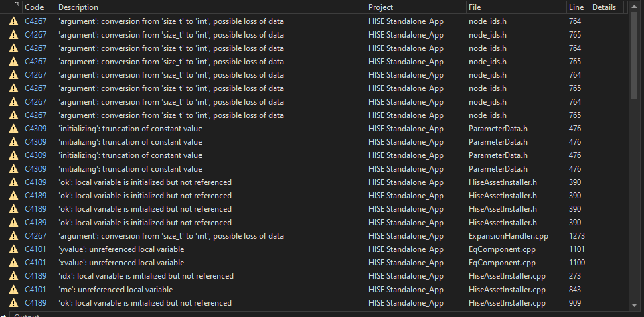644x317 pixels.
Task: Select description of the ExpansionHandler.cpp size_t warning
Action: click(171, 236)
